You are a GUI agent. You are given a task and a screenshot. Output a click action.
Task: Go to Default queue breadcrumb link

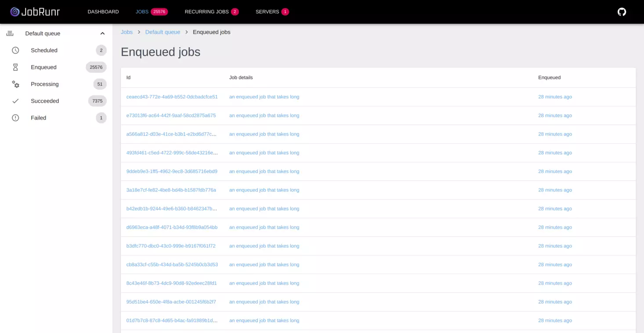[x=163, y=32]
